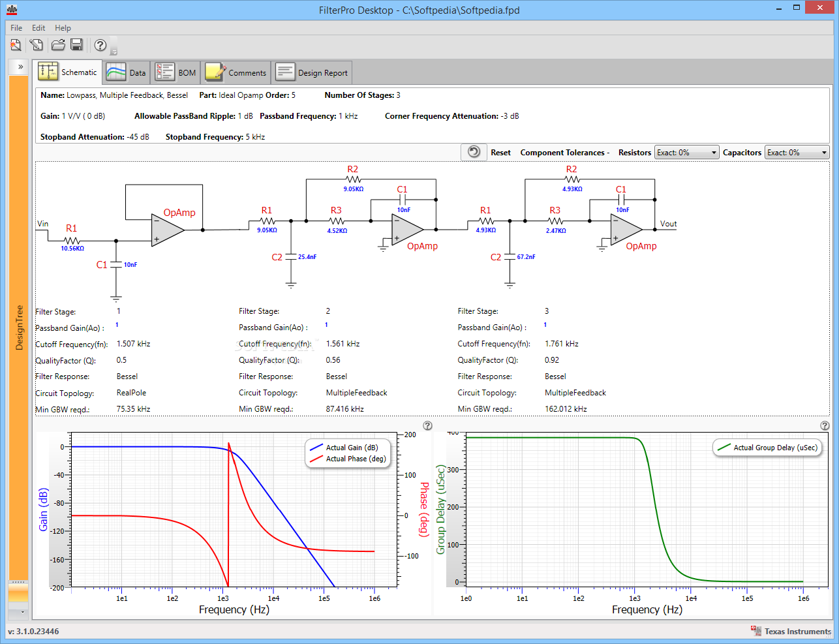This screenshot has height=644, width=839.
Task: Switch to the Data tab
Action: [x=127, y=72]
